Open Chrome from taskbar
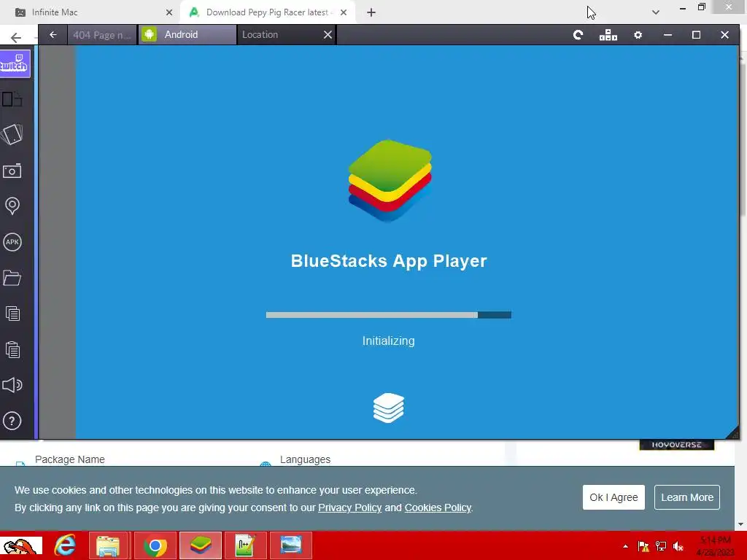747x560 pixels. coord(155,545)
